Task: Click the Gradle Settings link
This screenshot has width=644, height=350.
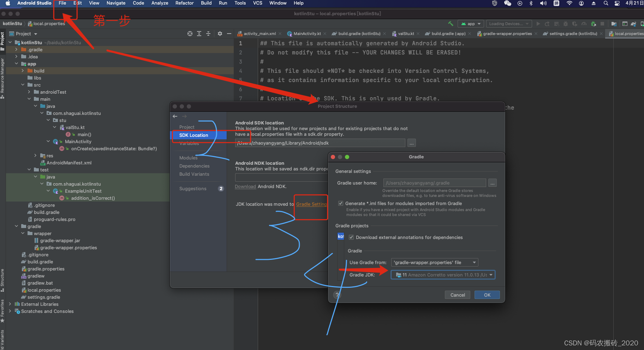Action: [311, 204]
